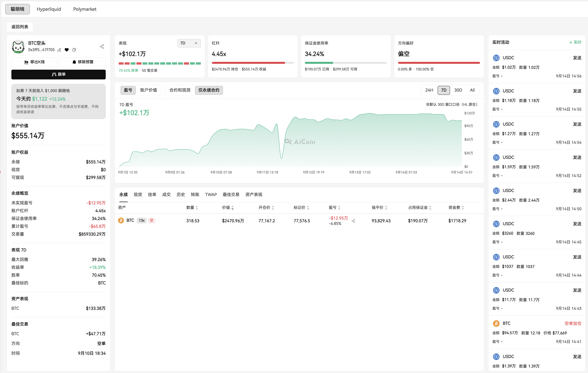Click the BTC空头 cat avatar
This screenshot has height=373, width=588.
pos(18,46)
